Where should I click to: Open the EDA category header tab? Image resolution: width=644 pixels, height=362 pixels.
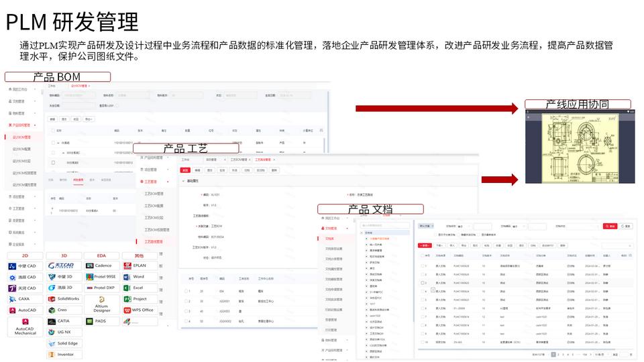[x=102, y=255]
